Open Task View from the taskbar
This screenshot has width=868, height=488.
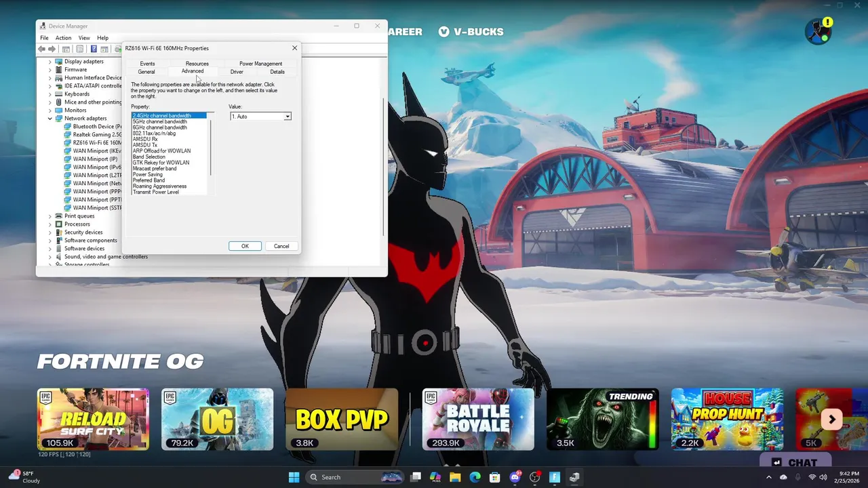(416, 477)
